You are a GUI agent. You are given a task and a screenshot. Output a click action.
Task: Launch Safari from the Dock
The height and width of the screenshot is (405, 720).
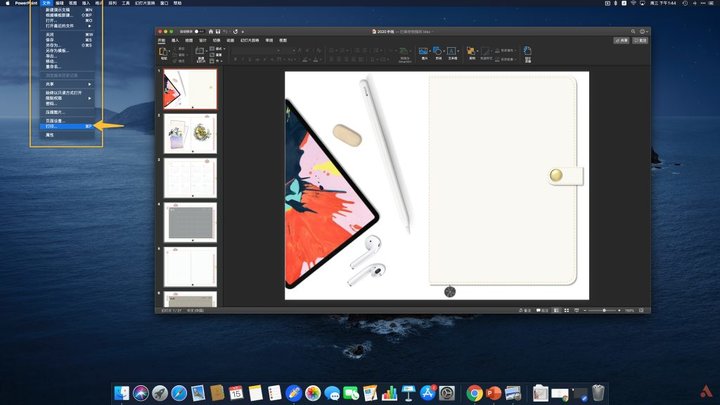tap(179, 393)
